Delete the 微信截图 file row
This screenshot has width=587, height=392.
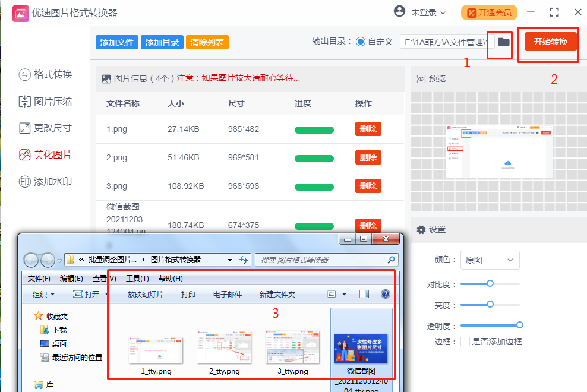pos(368,225)
